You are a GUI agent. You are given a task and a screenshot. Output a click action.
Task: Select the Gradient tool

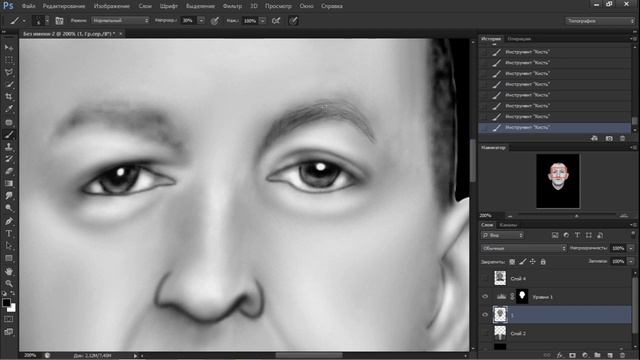click(9, 184)
